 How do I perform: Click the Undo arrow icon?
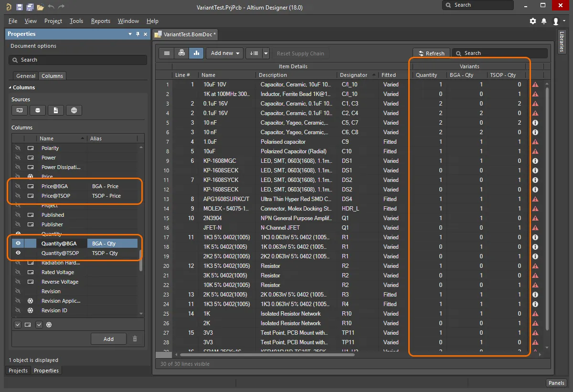point(51,7)
